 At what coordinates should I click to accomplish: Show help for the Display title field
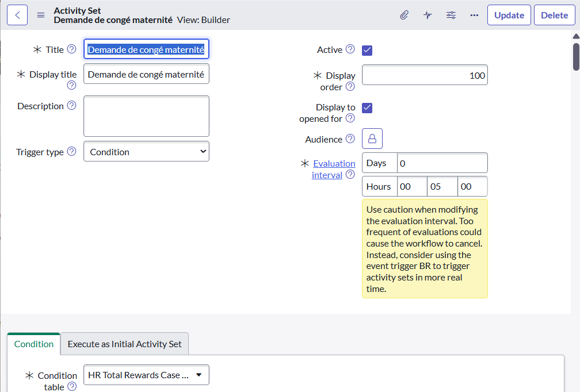point(72,85)
